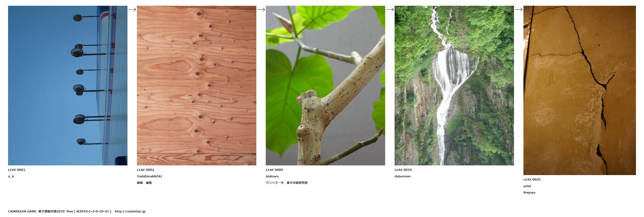
Task: Open the waterfall photo
Action: coord(454,86)
